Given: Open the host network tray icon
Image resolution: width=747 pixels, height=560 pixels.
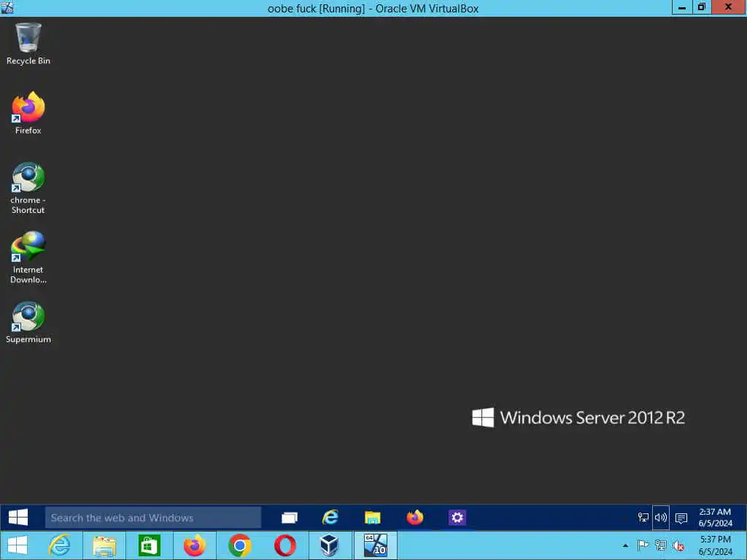Looking at the screenshot, I should [660, 545].
